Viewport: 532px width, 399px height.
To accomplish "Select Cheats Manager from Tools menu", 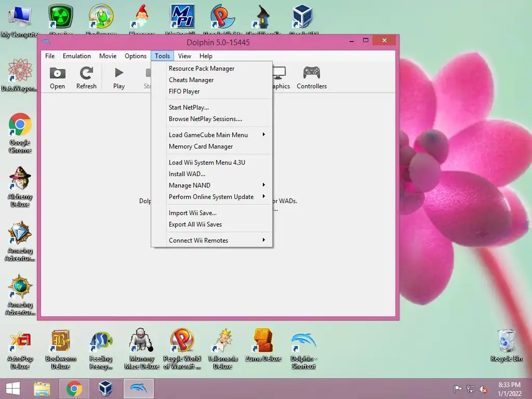I will 211,80.
